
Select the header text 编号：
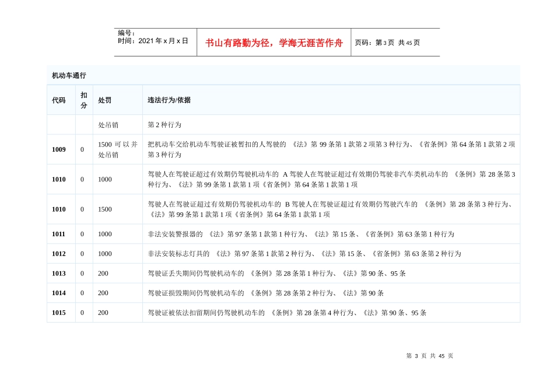127,33
